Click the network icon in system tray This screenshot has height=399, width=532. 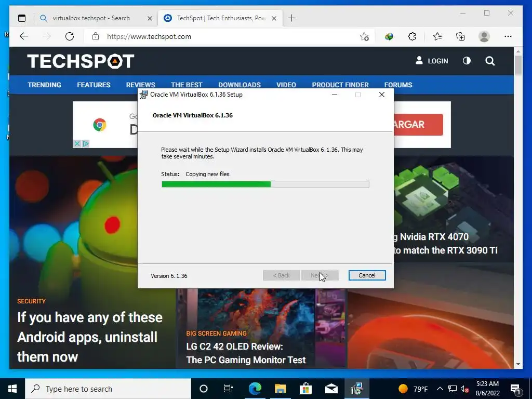pos(453,389)
